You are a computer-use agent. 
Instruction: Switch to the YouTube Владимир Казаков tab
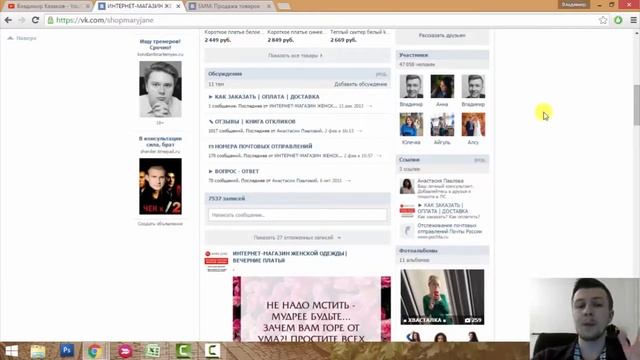(48, 6)
